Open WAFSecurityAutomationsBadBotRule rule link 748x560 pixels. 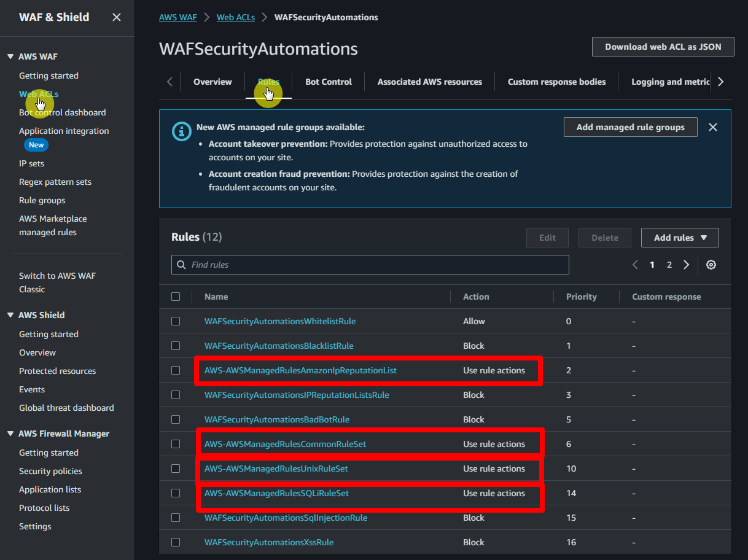point(277,419)
